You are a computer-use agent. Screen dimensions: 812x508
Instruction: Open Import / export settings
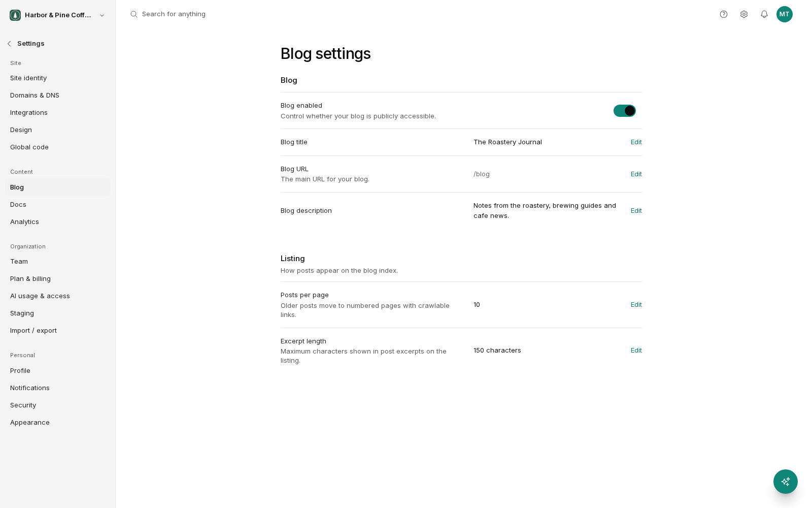57,331
